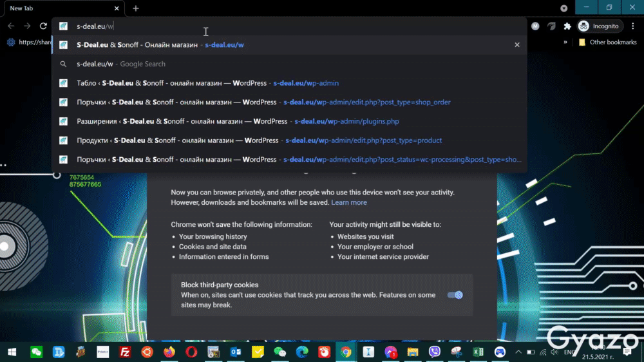Open a new tab with plus button
Image resolution: width=644 pixels, height=362 pixels.
135,8
